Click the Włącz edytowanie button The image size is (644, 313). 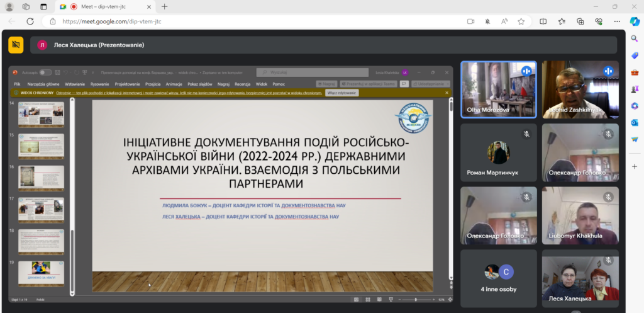pos(342,93)
